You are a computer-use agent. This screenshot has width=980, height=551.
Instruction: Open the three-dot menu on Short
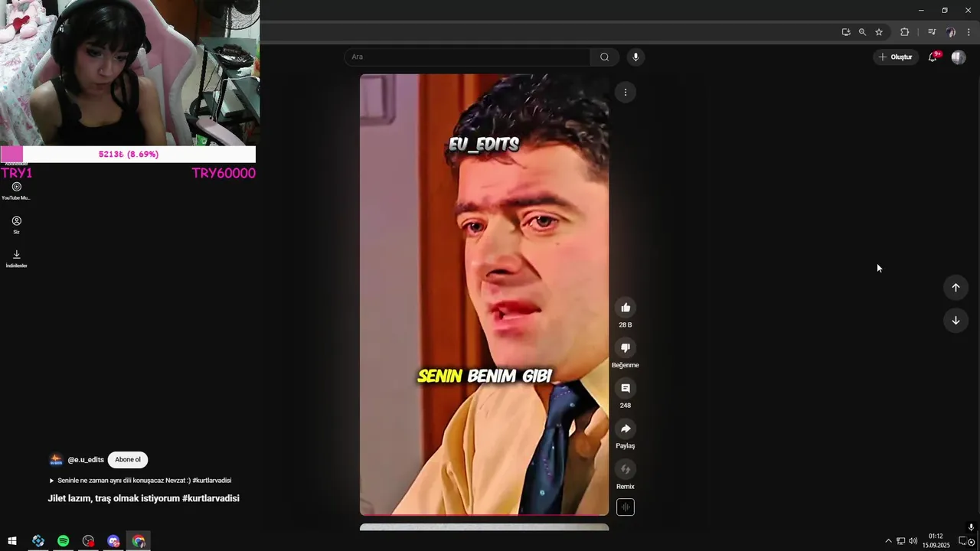click(x=626, y=93)
